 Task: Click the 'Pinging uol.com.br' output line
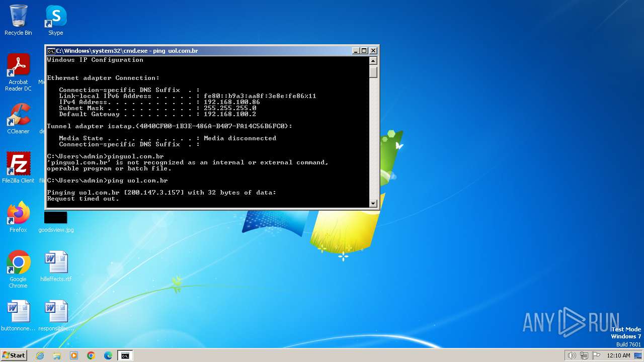pos(162,193)
